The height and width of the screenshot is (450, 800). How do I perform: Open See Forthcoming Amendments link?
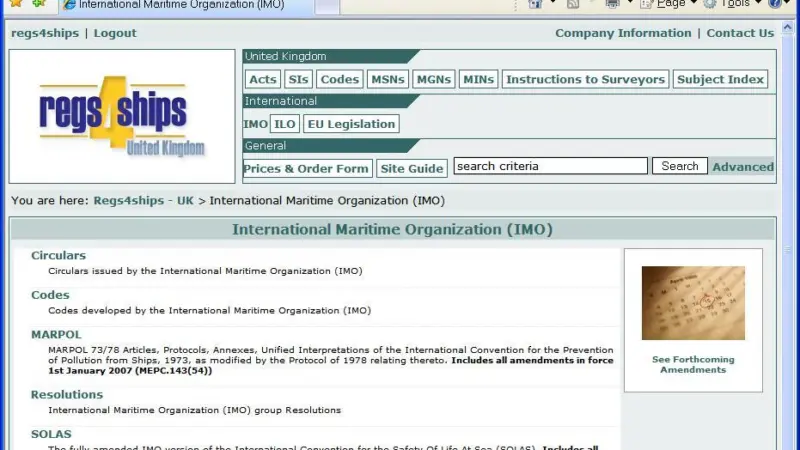[693, 364]
